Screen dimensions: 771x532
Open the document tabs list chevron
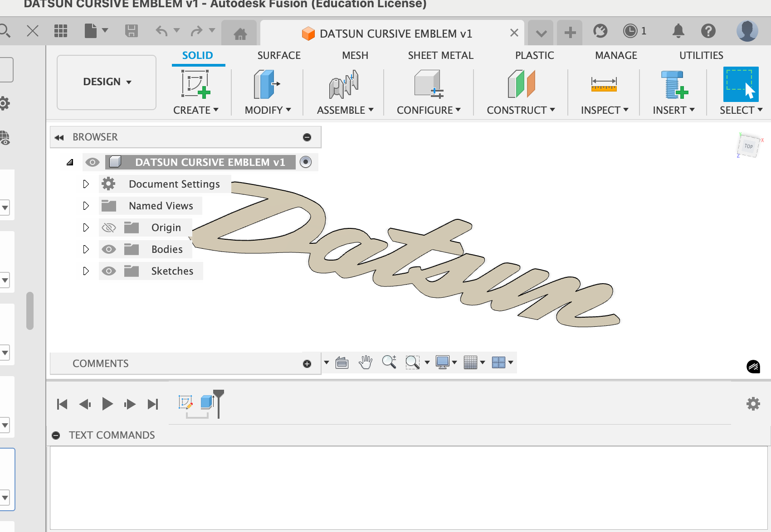click(x=541, y=33)
